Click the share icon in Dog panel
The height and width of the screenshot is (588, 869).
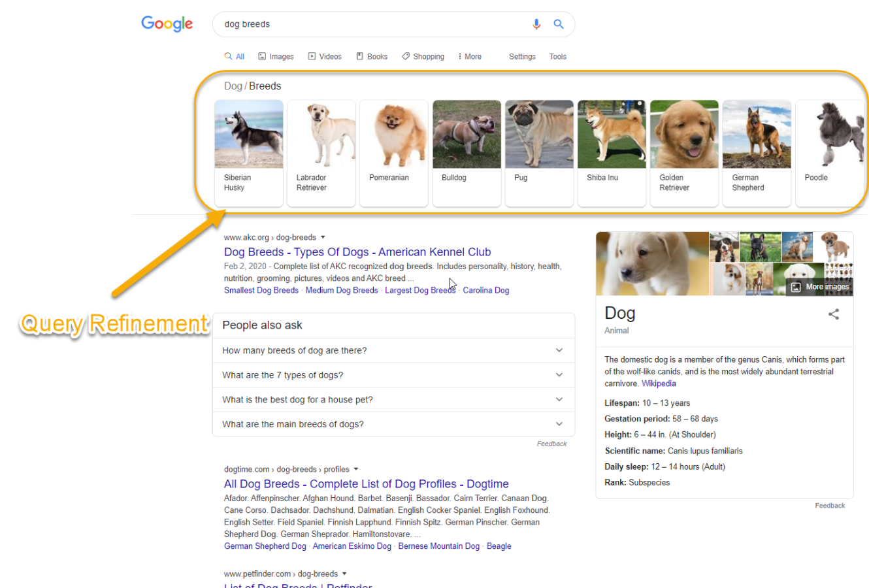click(834, 314)
